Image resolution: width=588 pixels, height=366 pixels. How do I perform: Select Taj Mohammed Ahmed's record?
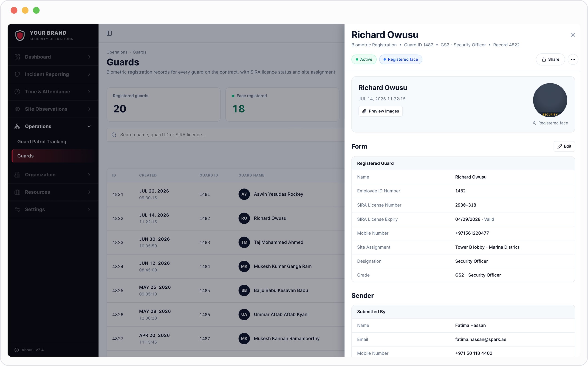(225, 242)
